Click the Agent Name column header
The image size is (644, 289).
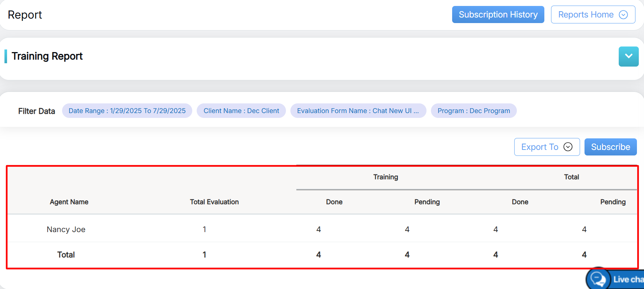click(69, 202)
